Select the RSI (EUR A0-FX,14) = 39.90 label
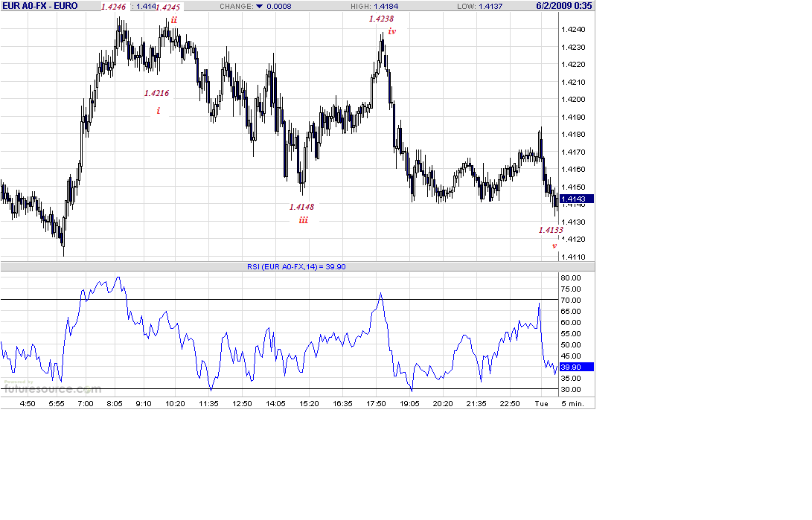This screenshot has height=520, width=812. [x=296, y=266]
